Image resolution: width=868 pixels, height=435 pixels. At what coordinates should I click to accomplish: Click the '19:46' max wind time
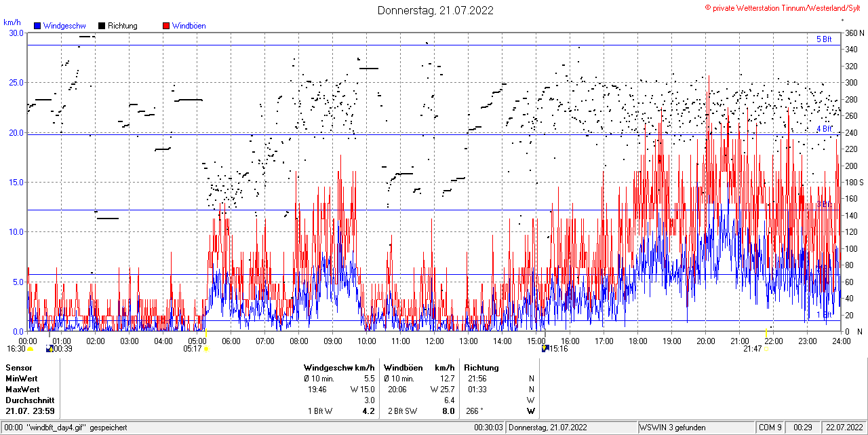coord(317,390)
